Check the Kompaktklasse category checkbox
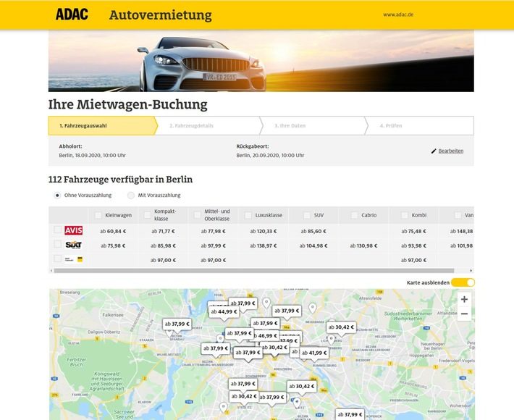Viewport: 514px width, 420px height. 148,215
